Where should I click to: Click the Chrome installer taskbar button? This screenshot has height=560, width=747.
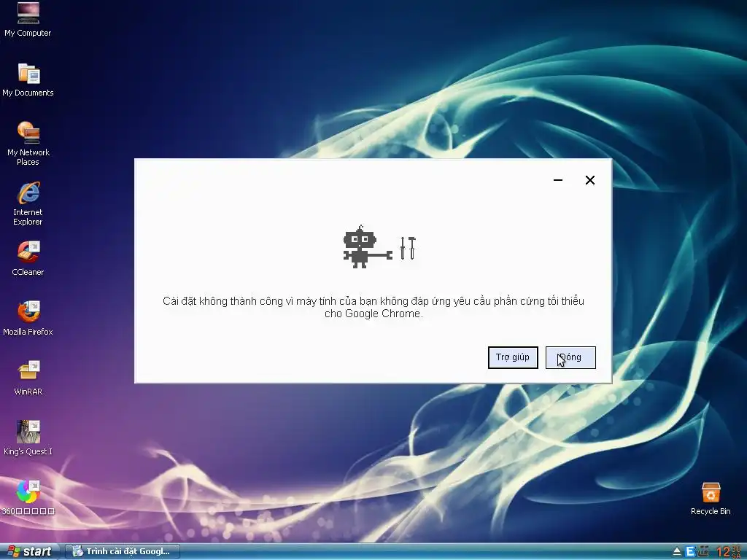point(123,551)
